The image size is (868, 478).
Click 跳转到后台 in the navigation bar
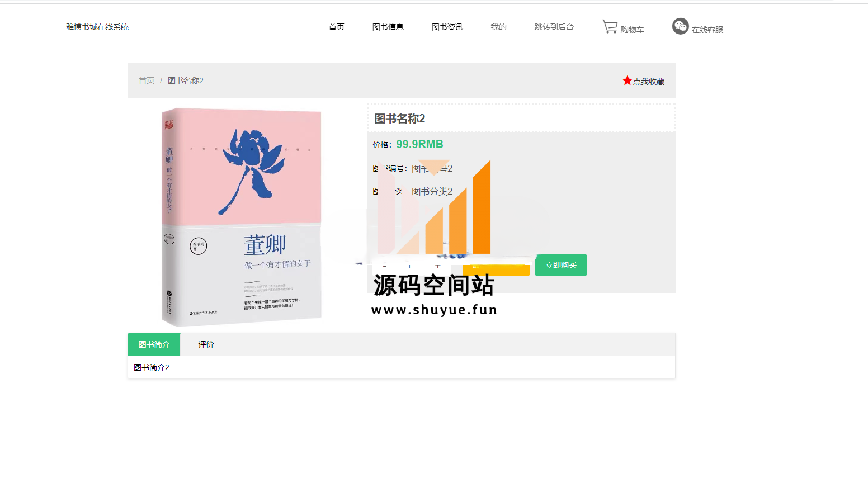pos(554,27)
